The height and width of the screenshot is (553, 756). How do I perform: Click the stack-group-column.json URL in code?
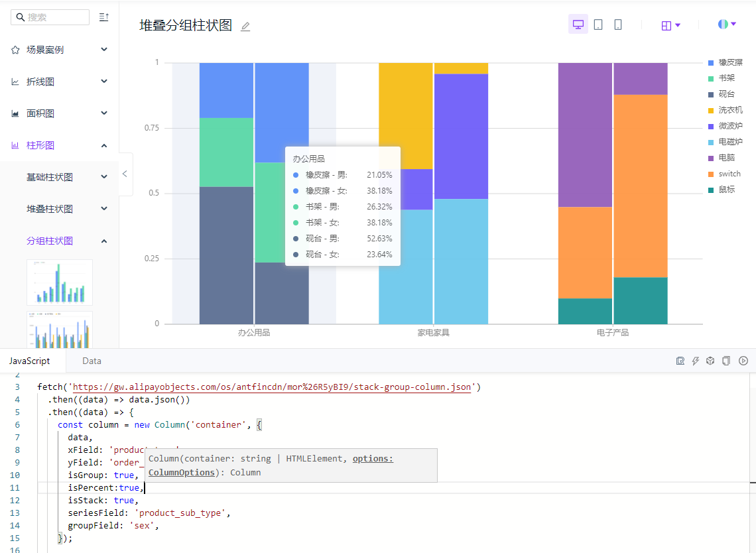pyautogui.click(x=271, y=387)
